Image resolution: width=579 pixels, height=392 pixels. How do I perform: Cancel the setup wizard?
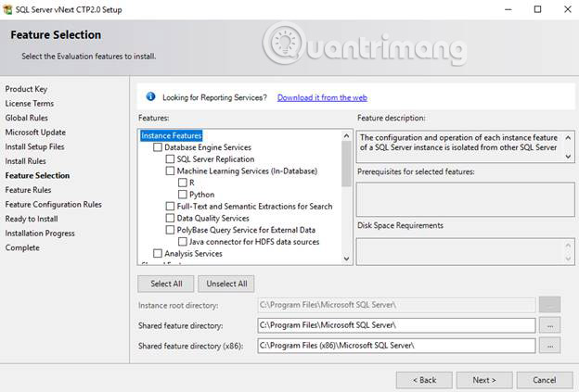[x=545, y=380]
